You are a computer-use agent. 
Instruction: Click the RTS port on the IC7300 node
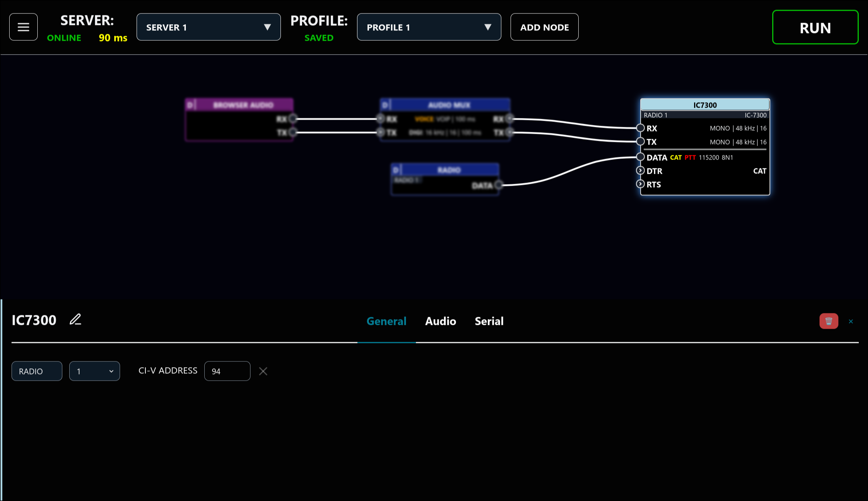coord(640,184)
